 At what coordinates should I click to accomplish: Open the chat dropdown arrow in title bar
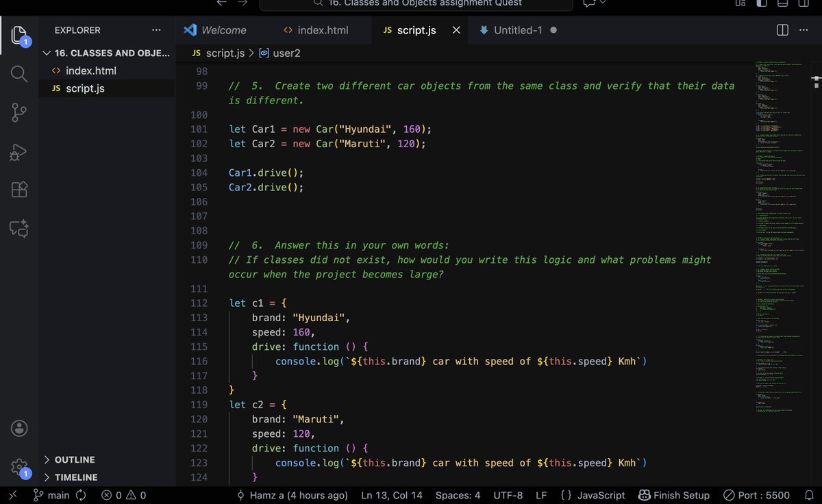point(602,3)
